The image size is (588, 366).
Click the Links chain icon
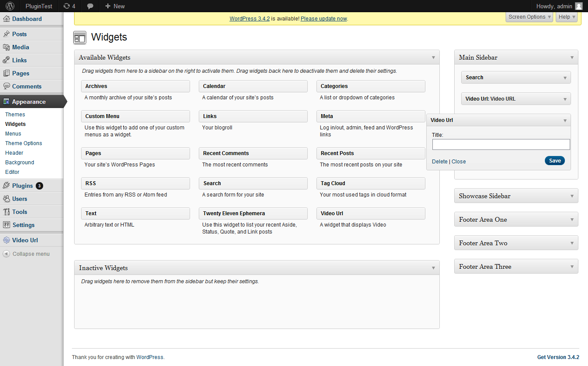click(x=7, y=60)
